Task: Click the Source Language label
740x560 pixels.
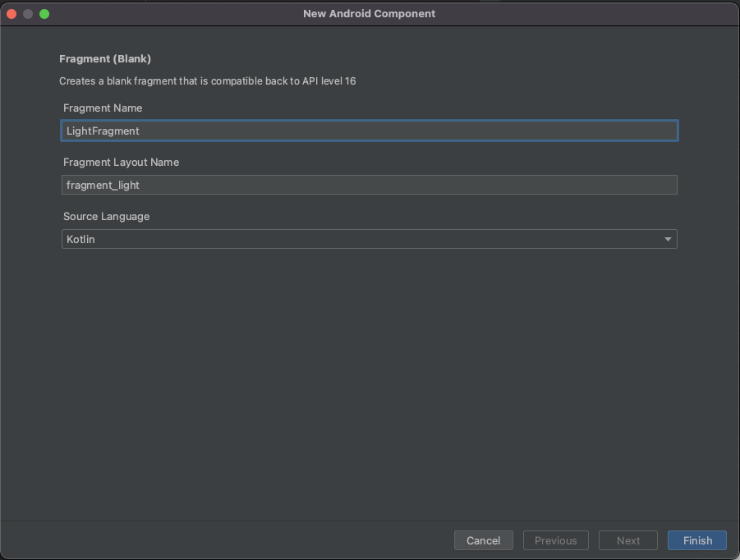Action: pos(106,217)
